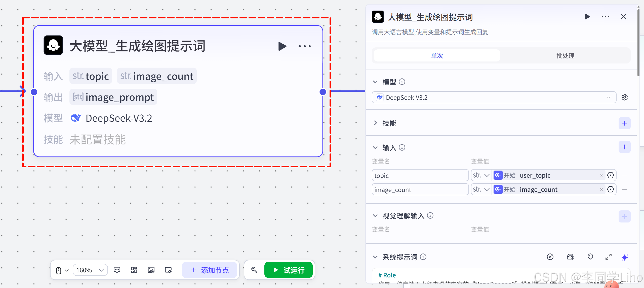This screenshot has width=644, height=288.
Task: Run the node from the canvas card play icon
Action: [x=282, y=46]
